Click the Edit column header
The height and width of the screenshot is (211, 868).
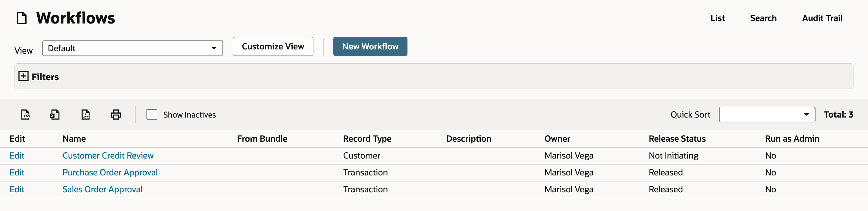point(17,139)
